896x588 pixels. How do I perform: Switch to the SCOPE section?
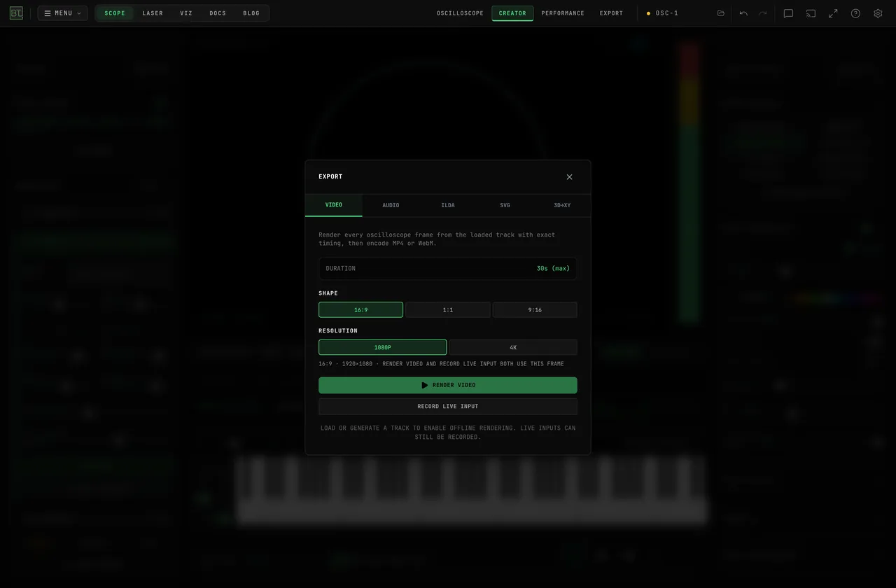coord(115,13)
